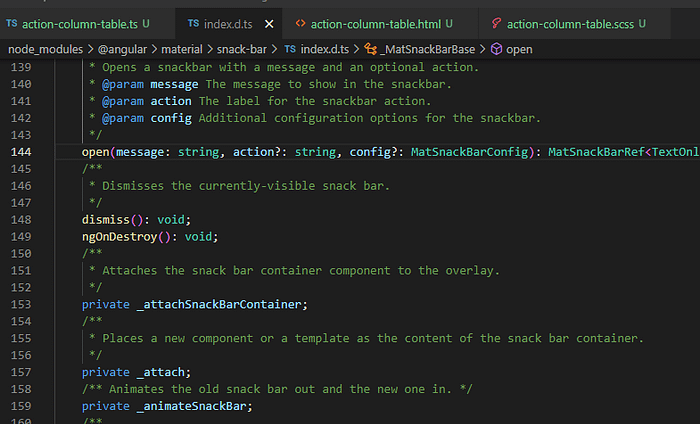Close the index.d.ts tab

pos(269,24)
